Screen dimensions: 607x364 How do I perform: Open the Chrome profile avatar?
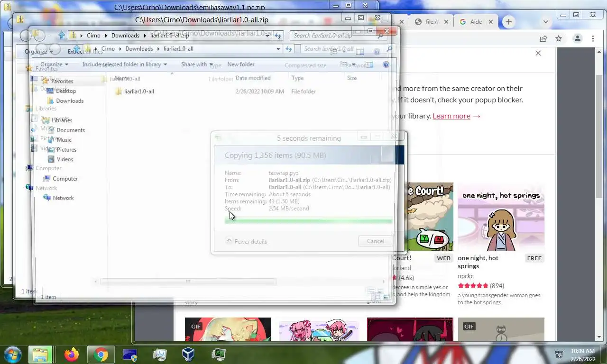(x=577, y=39)
